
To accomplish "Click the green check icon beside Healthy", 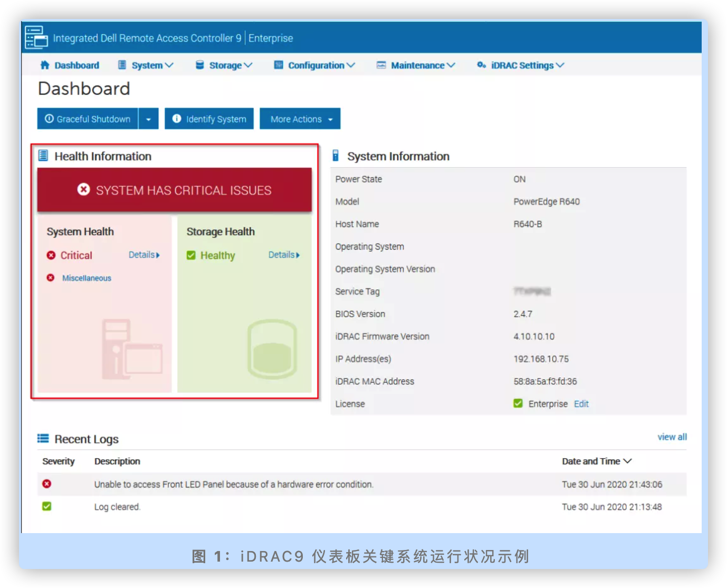I will point(191,255).
